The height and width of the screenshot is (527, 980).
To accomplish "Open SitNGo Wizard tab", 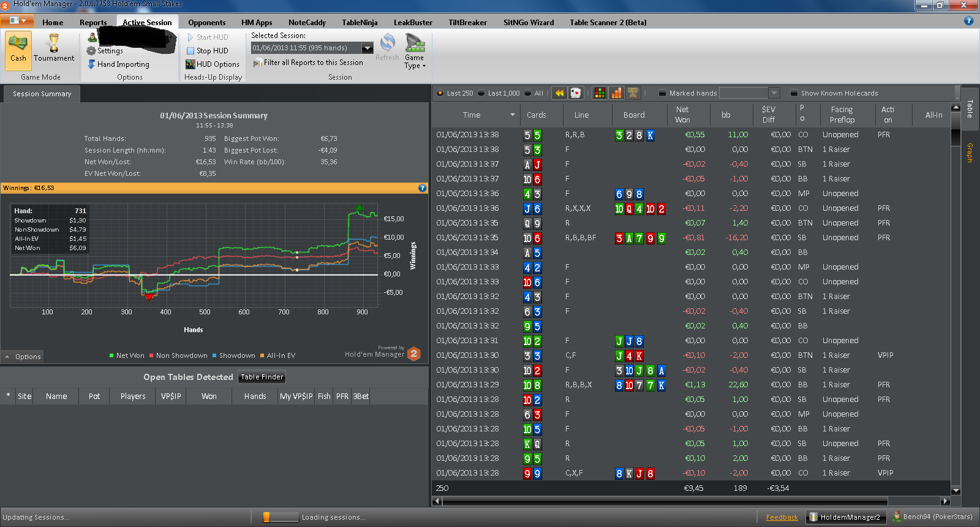I will coord(529,23).
